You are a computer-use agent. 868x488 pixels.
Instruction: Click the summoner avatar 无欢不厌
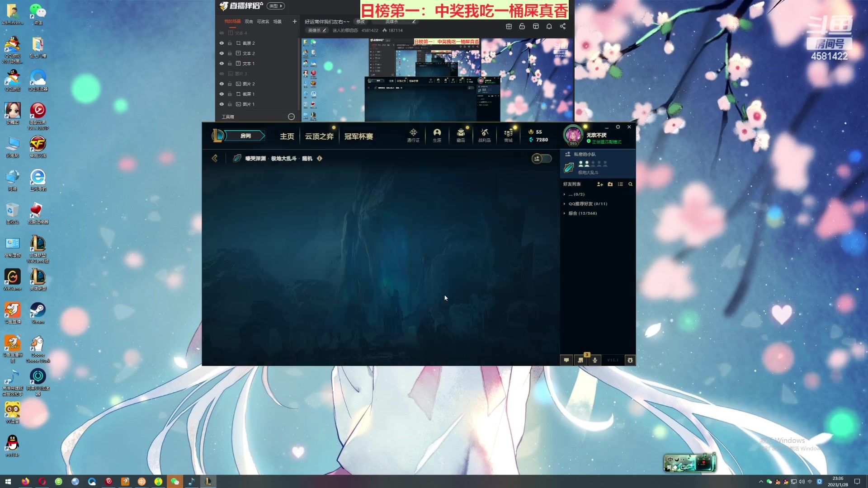tap(573, 135)
